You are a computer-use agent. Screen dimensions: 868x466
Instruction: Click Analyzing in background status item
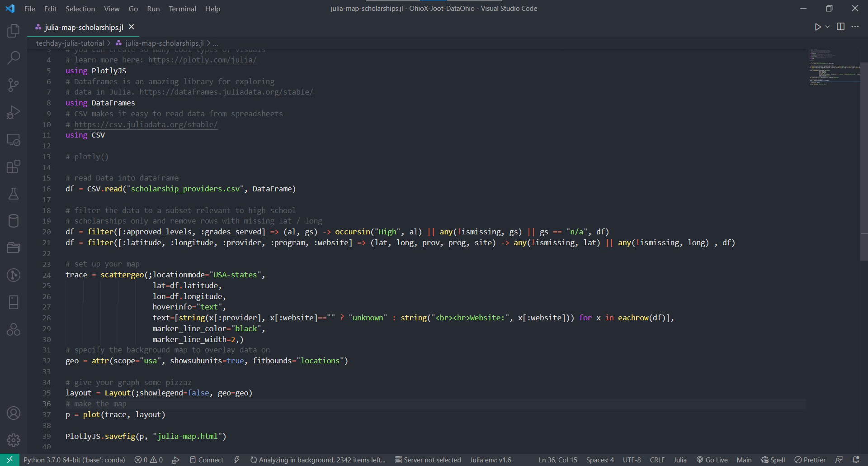(x=318, y=460)
